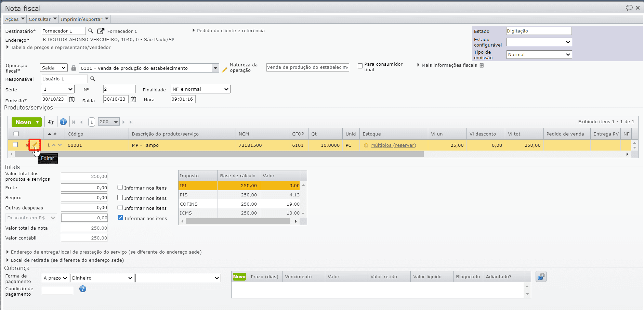Open the Tipo de emissão dropdown
644x310 pixels.
point(539,55)
